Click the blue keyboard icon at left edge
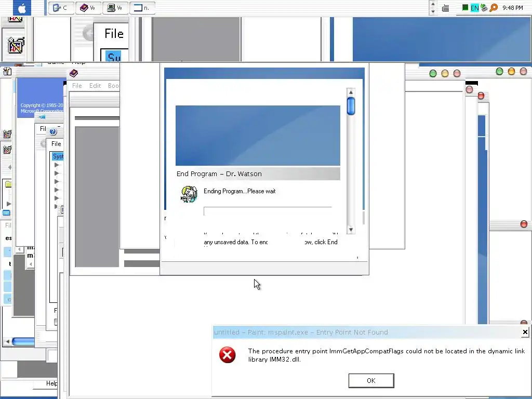Screen dimensions: 532x399 (x=6, y=213)
